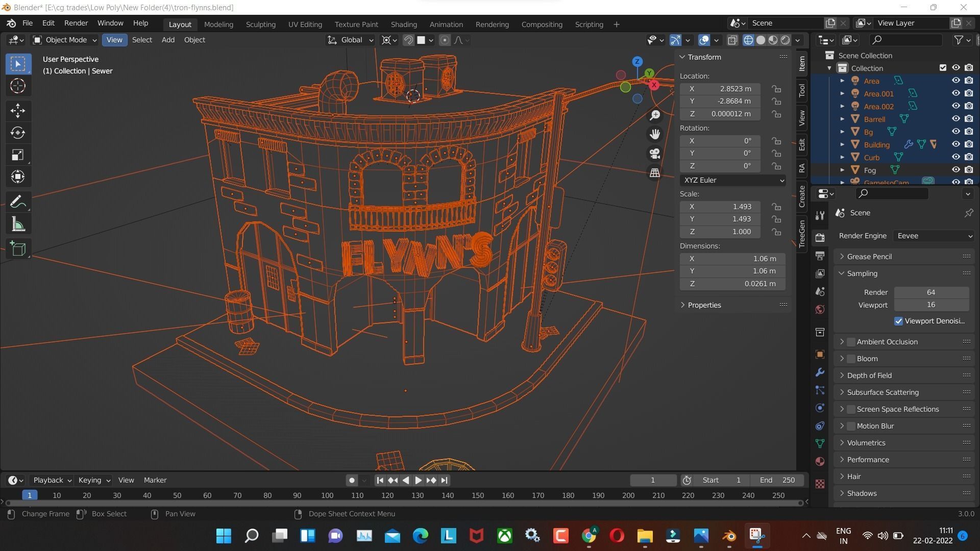Open the UV Editing workspace tab
This screenshot has width=980, height=551.
pos(305,24)
